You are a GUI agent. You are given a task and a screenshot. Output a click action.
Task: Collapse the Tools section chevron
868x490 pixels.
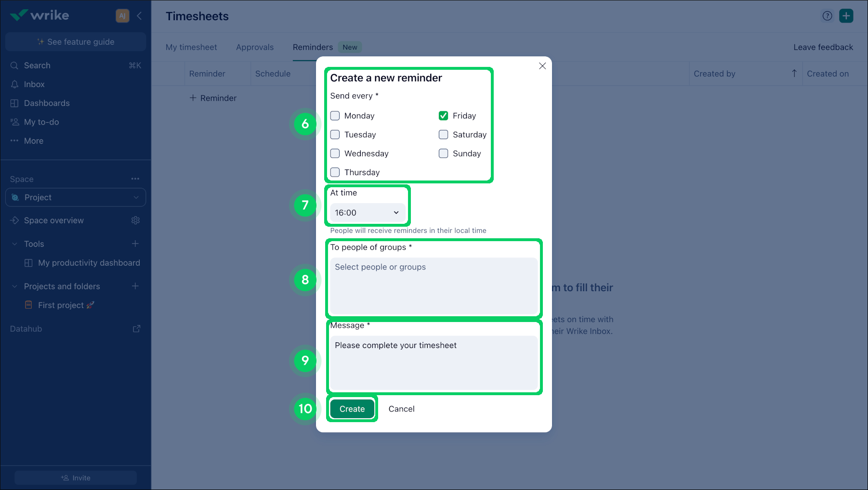point(14,244)
